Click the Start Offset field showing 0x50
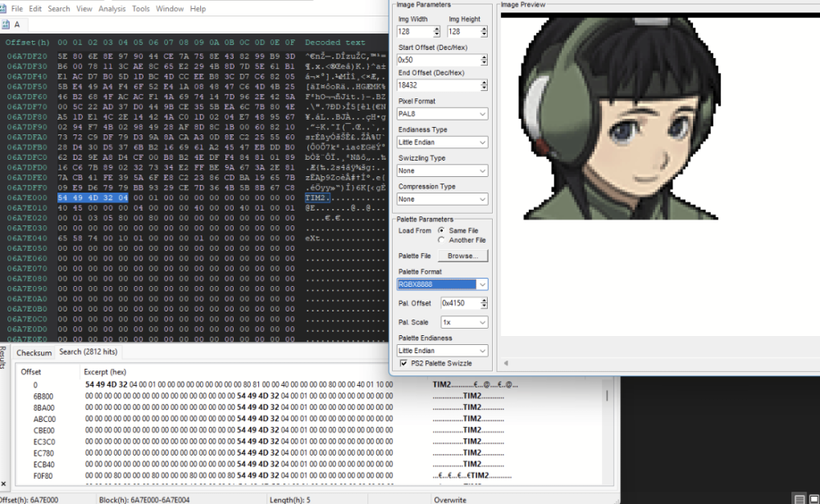Image resolution: width=820 pixels, height=504 pixels. click(438, 60)
